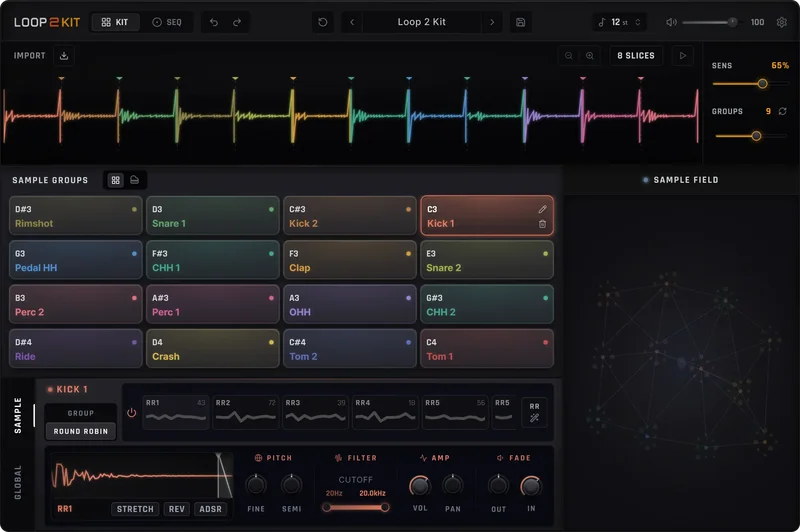Switch to the SEQ view tab
This screenshot has height=532, width=800.
coord(167,22)
